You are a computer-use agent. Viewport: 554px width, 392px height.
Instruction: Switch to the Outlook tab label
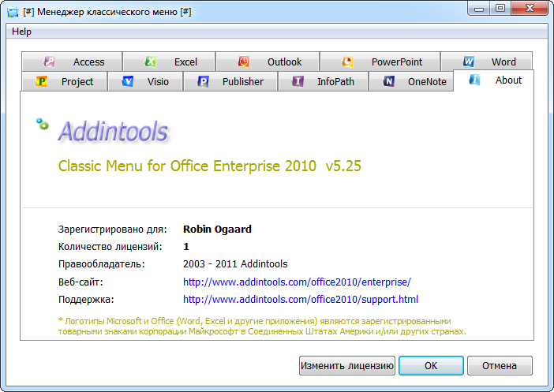tap(284, 62)
